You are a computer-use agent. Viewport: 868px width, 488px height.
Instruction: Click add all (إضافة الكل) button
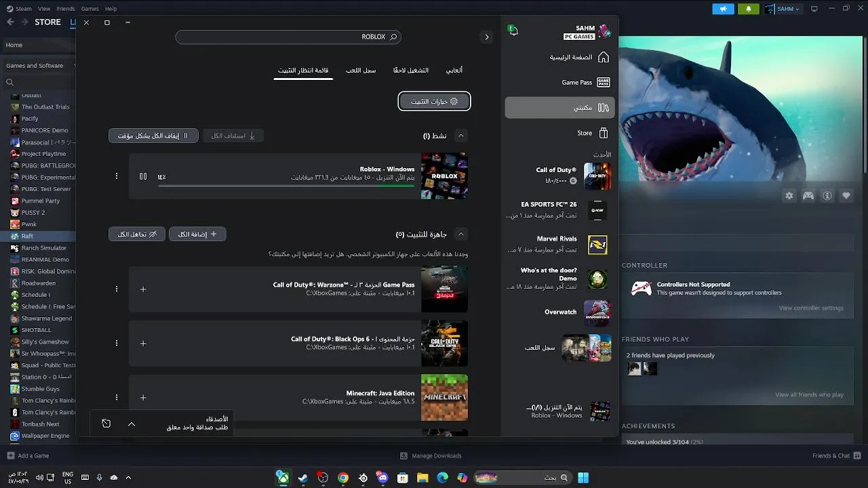click(197, 234)
